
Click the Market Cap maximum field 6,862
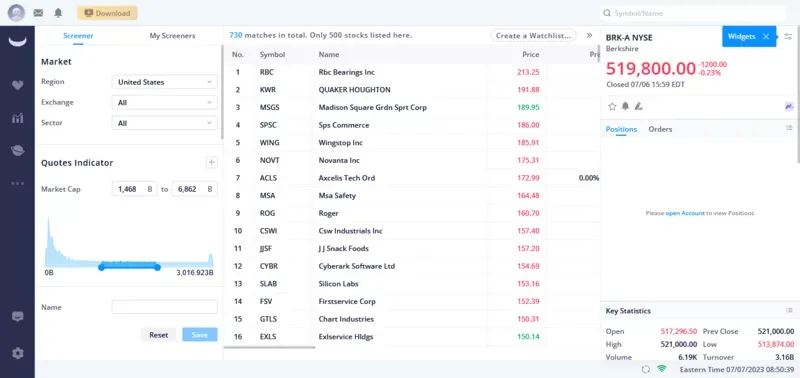[x=194, y=189]
